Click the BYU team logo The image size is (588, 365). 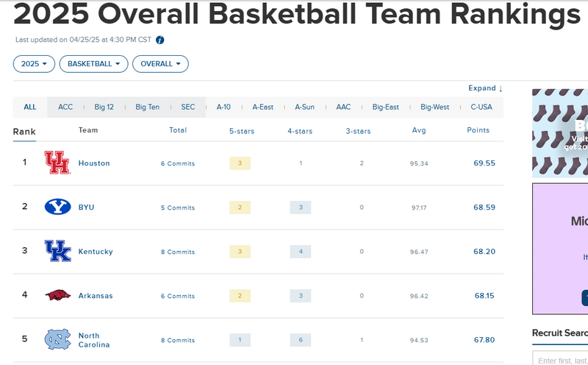(x=57, y=207)
